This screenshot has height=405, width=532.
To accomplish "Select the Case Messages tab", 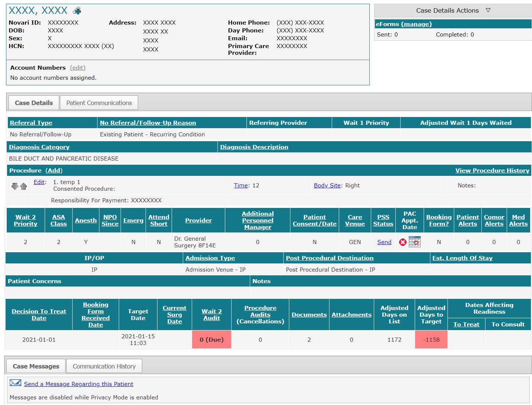I will (x=35, y=366).
